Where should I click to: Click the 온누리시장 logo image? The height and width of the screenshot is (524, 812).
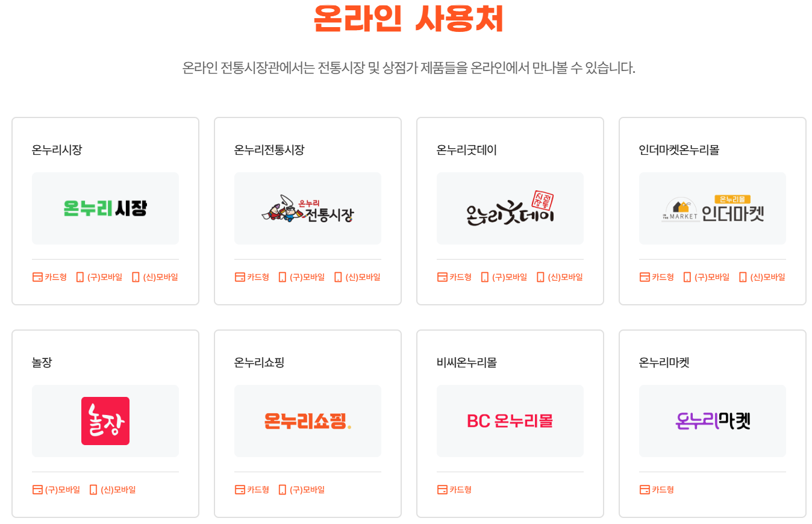coord(105,208)
